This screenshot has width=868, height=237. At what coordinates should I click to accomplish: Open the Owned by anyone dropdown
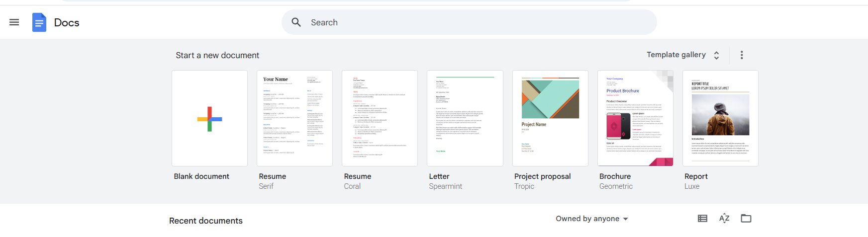click(x=592, y=219)
